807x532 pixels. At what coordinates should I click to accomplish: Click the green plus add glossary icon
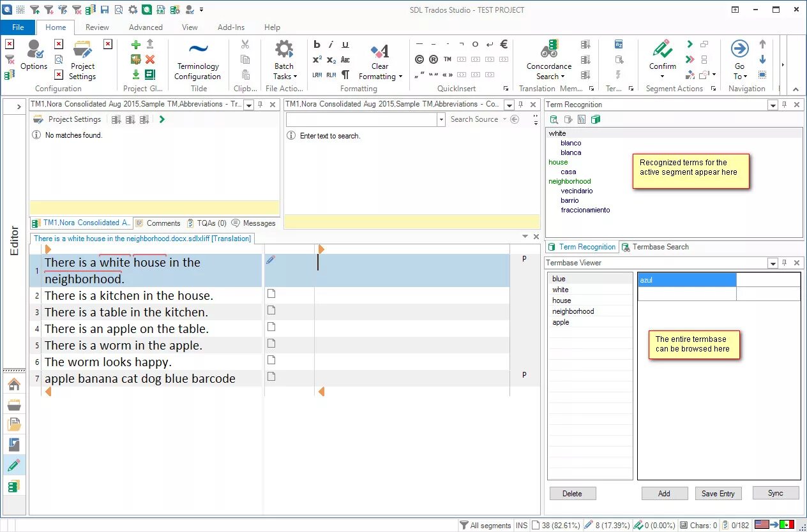pos(135,45)
